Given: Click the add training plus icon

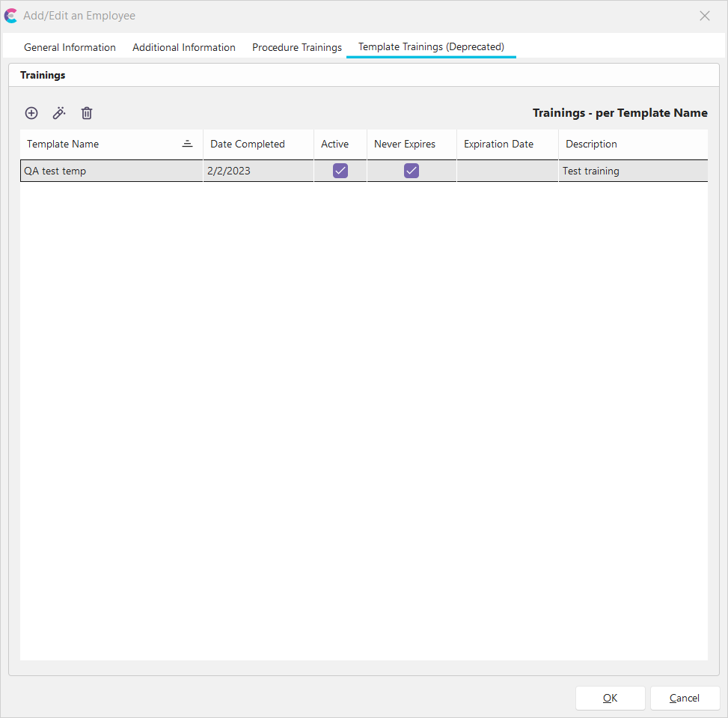Looking at the screenshot, I should pos(31,113).
